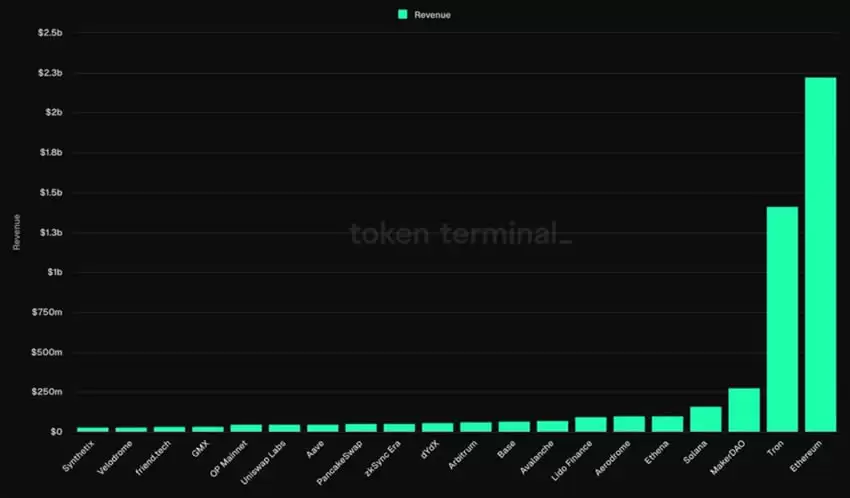Screen dimensions: 850x498
Task: Click the $2.5b y-axis tick label
Action: tap(51, 32)
